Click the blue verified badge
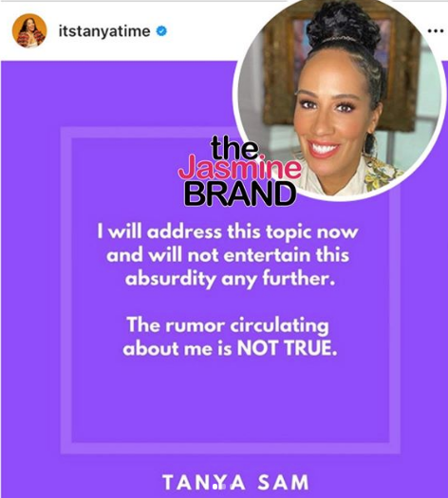 (161, 31)
